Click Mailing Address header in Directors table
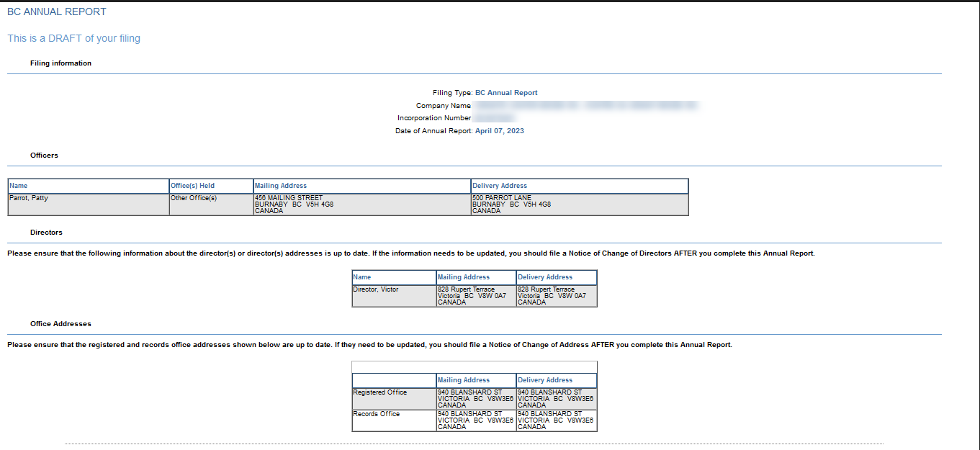The image size is (980, 450). (x=464, y=277)
